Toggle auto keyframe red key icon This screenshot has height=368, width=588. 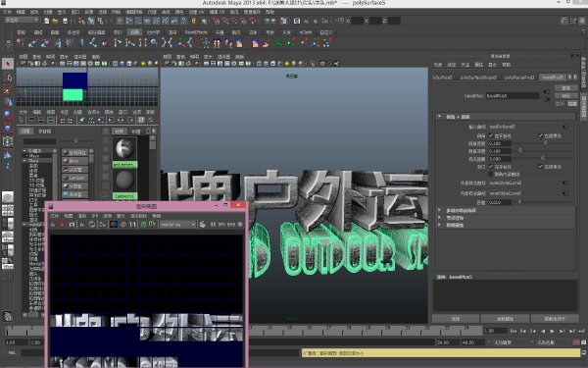click(575, 342)
